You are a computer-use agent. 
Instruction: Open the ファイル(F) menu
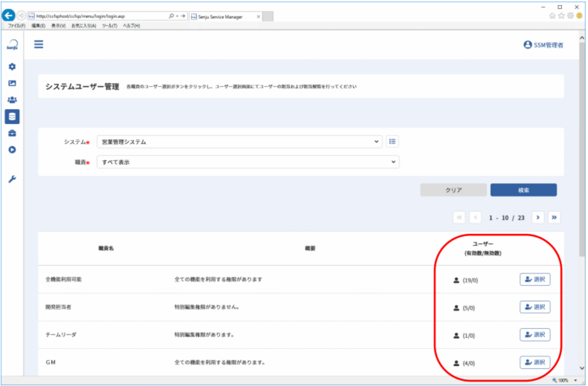[x=17, y=26]
